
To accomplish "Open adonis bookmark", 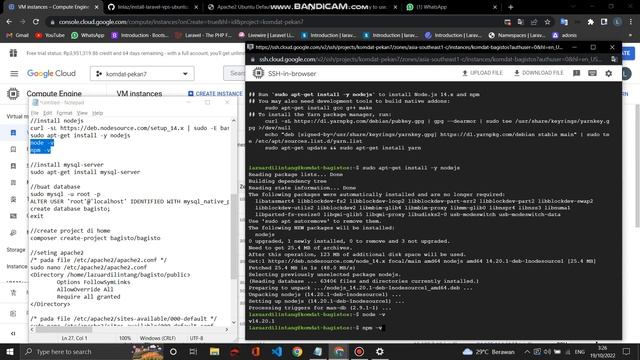I will click(564, 36).
